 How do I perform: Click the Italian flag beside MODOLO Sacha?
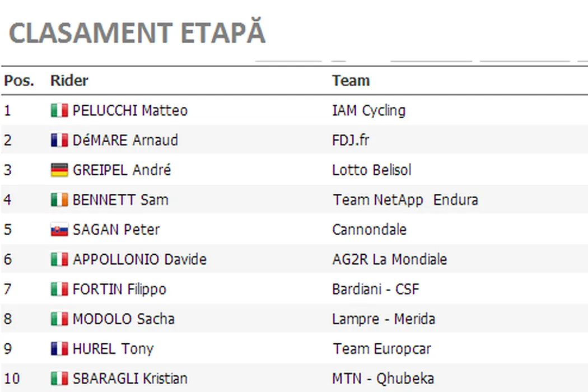(x=59, y=319)
